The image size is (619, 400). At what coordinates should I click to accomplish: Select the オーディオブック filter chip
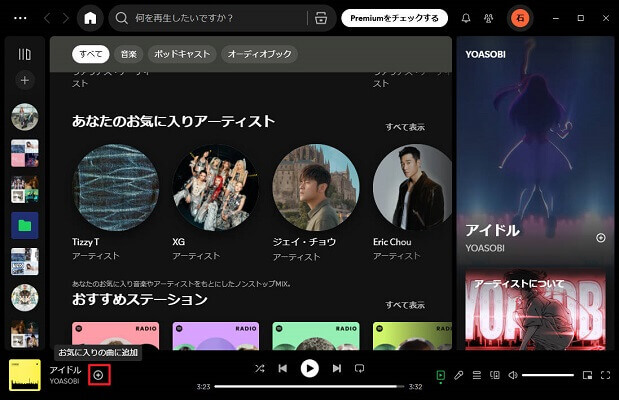point(259,54)
